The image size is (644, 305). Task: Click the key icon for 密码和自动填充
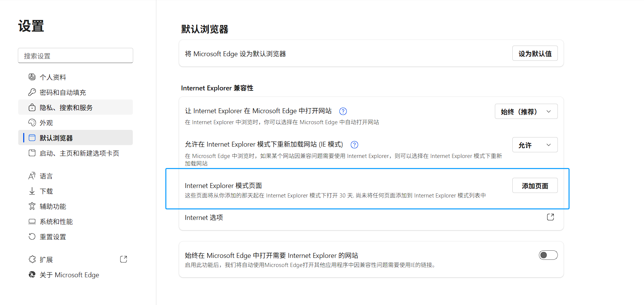(32, 92)
